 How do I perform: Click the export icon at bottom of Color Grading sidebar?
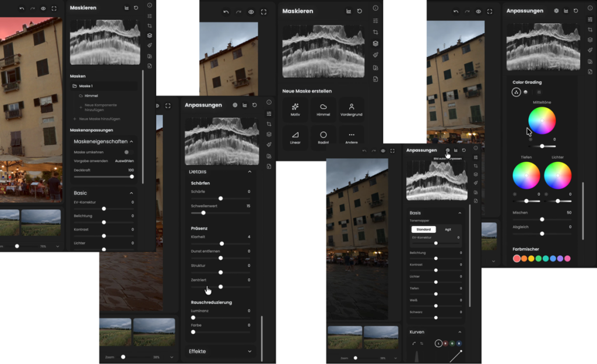590,72
